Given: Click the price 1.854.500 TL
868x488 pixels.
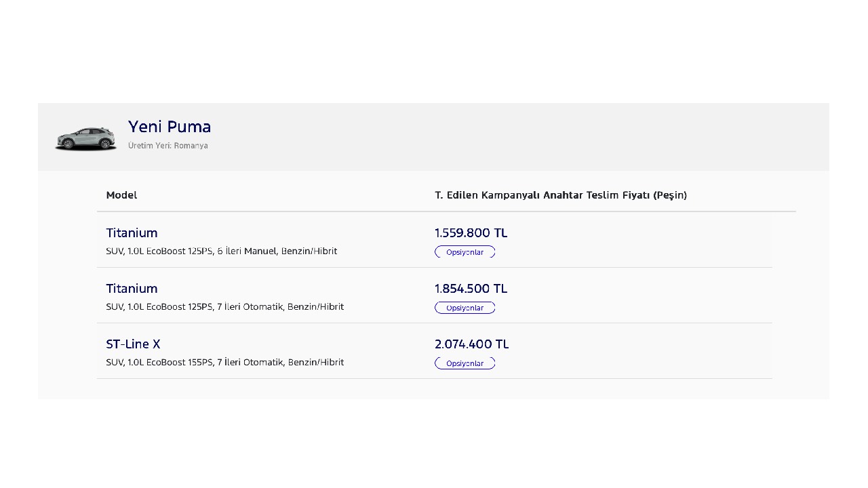Looking at the screenshot, I should click(471, 288).
